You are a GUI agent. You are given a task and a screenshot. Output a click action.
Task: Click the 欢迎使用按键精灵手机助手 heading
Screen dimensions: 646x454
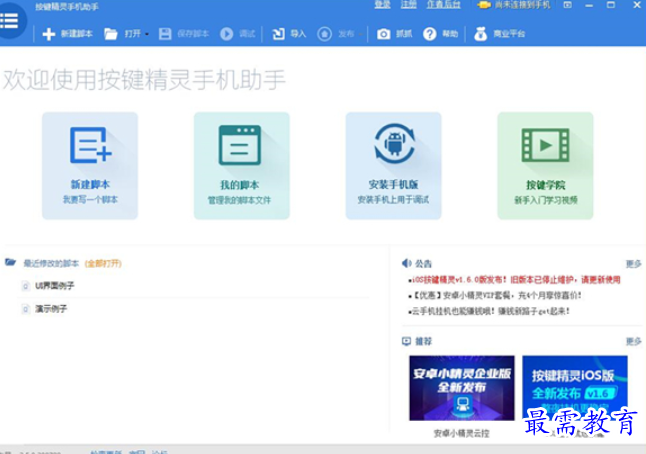(x=144, y=80)
